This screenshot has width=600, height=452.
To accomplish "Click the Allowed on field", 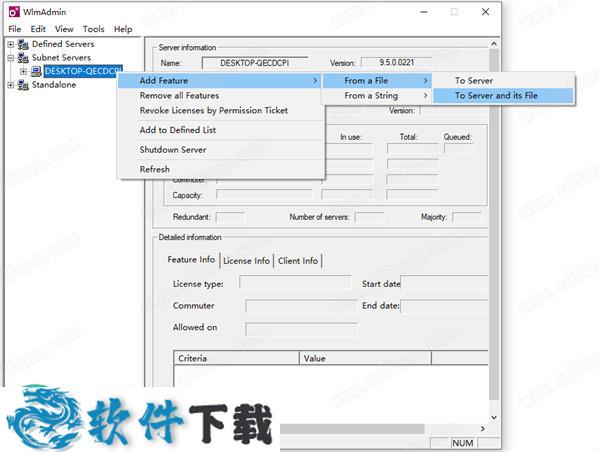I will 301,329.
